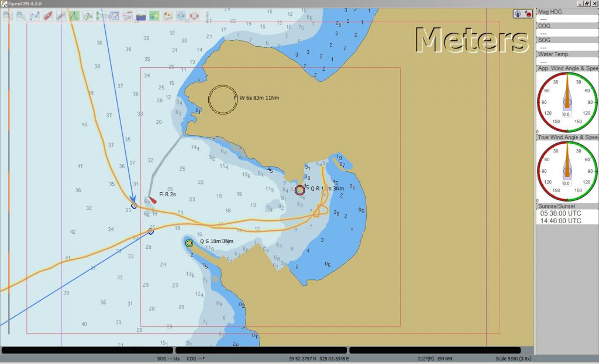Open the Options wrench tool

61,16
